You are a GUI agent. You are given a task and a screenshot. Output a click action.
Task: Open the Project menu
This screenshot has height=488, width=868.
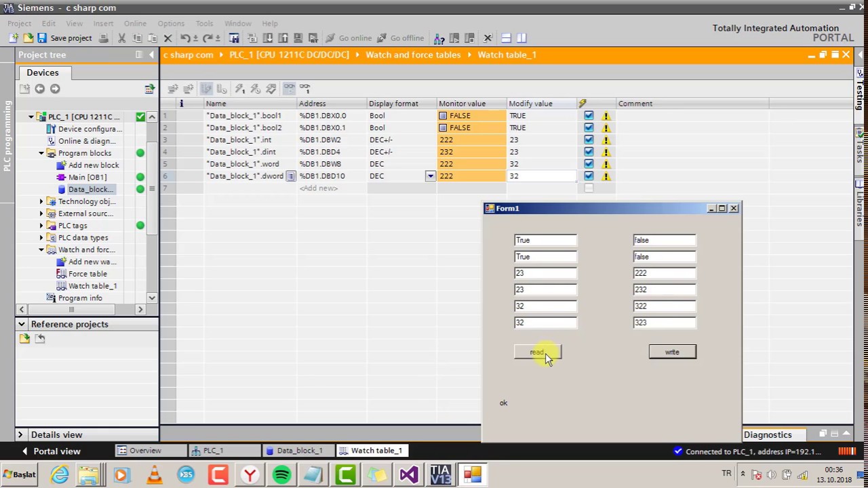(x=20, y=23)
